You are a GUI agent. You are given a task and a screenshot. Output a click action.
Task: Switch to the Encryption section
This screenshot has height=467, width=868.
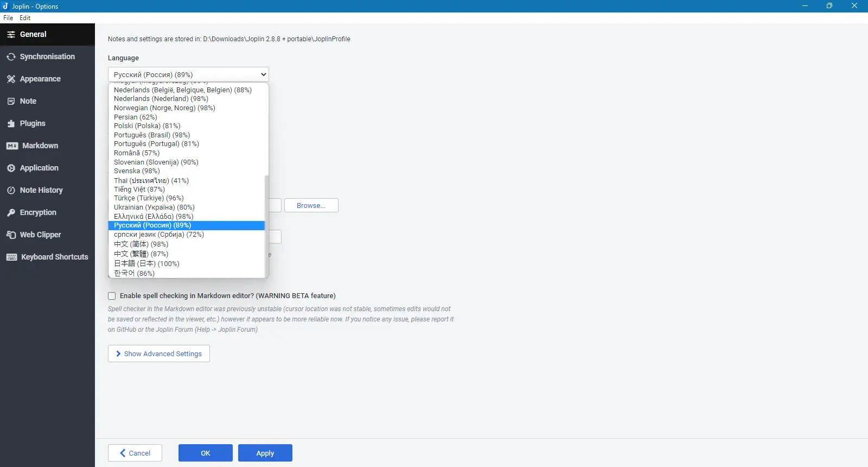[47, 212]
